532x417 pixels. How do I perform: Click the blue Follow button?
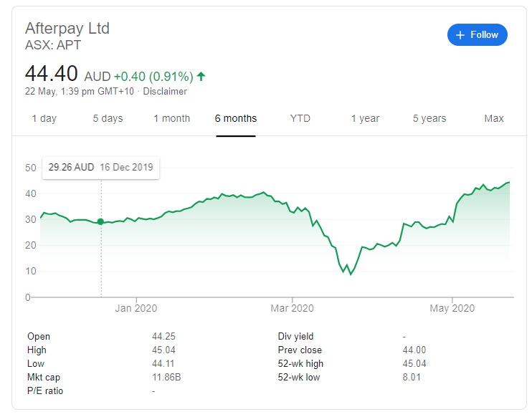pos(477,34)
